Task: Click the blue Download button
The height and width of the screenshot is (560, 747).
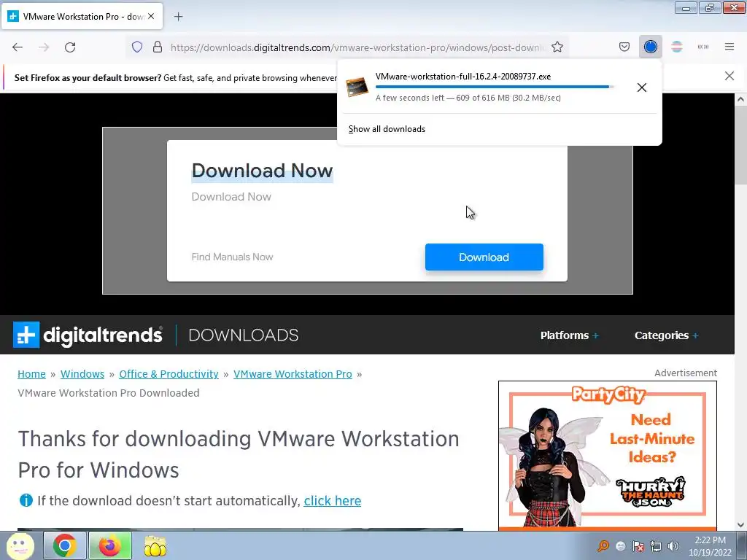Action: point(484,257)
